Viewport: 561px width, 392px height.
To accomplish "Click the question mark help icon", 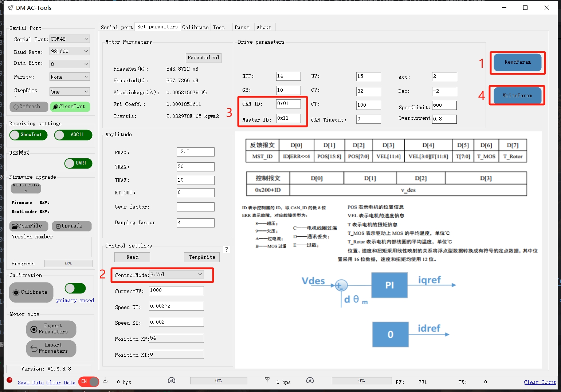I will [227, 249].
